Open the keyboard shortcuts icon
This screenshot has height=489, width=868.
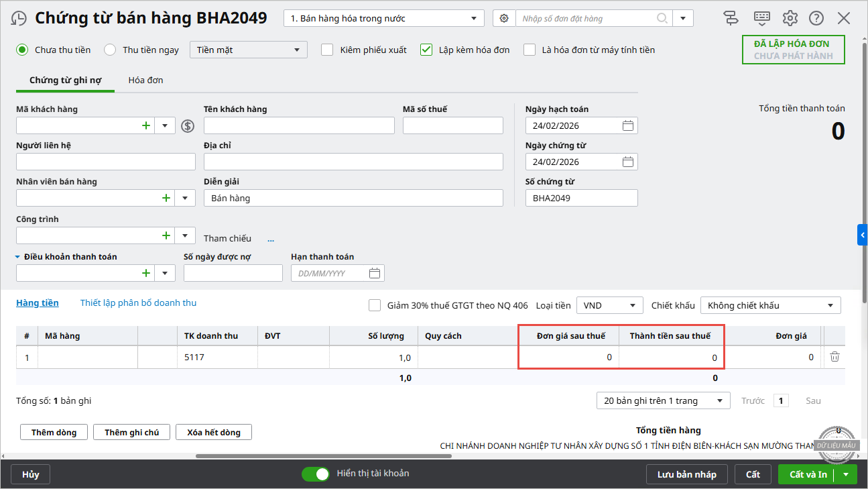tap(762, 18)
